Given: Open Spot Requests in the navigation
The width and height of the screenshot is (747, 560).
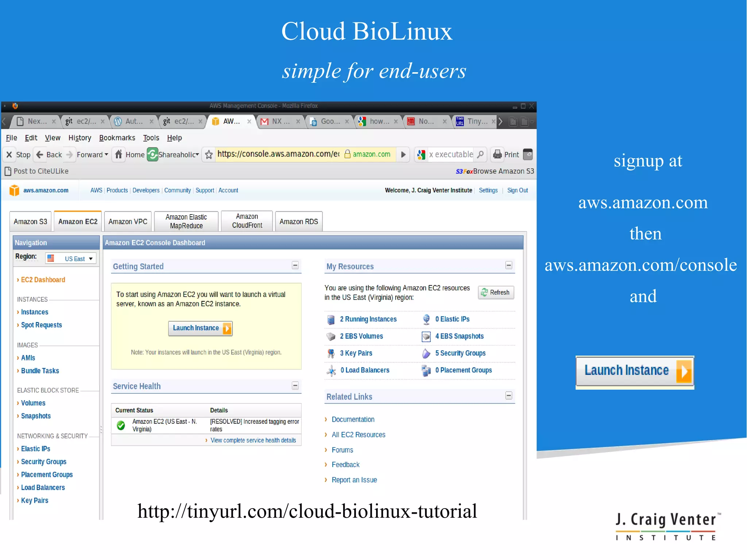Looking at the screenshot, I should (41, 325).
